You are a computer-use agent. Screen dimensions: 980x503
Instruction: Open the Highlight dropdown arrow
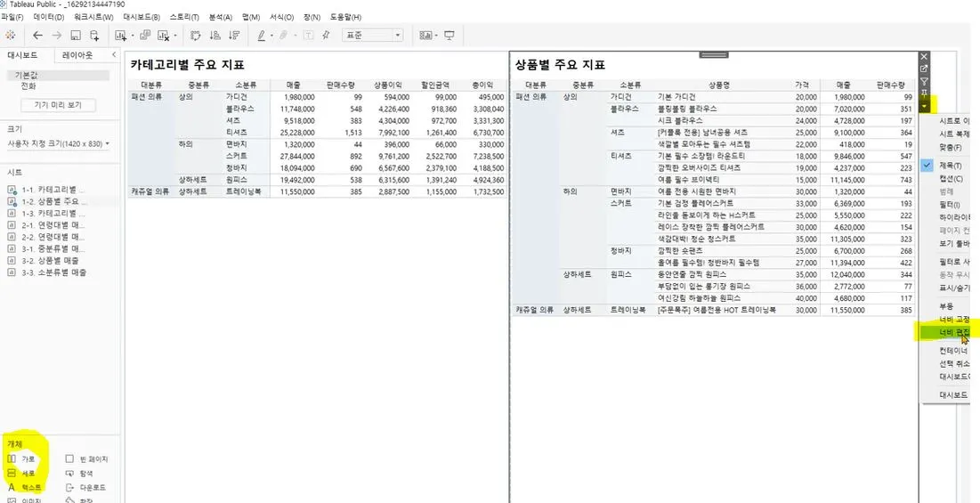pos(271,36)
